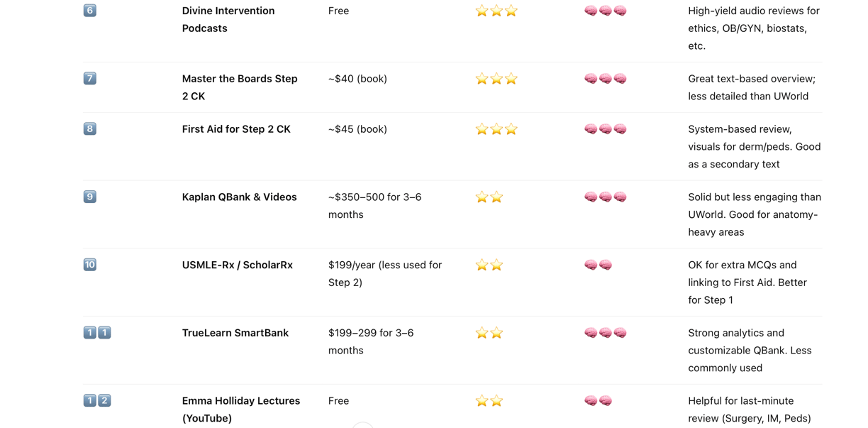Click the brain icons in Emma Holliday row
Viewport: 868px width, 428px height.
(x=598, y=401)
